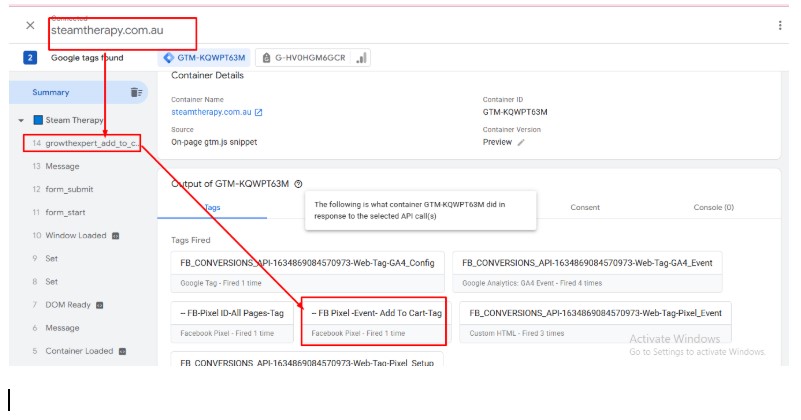801x420 pixels.
Task: Click the clear events icon beside Summary
Action: [x=136, y=92]
